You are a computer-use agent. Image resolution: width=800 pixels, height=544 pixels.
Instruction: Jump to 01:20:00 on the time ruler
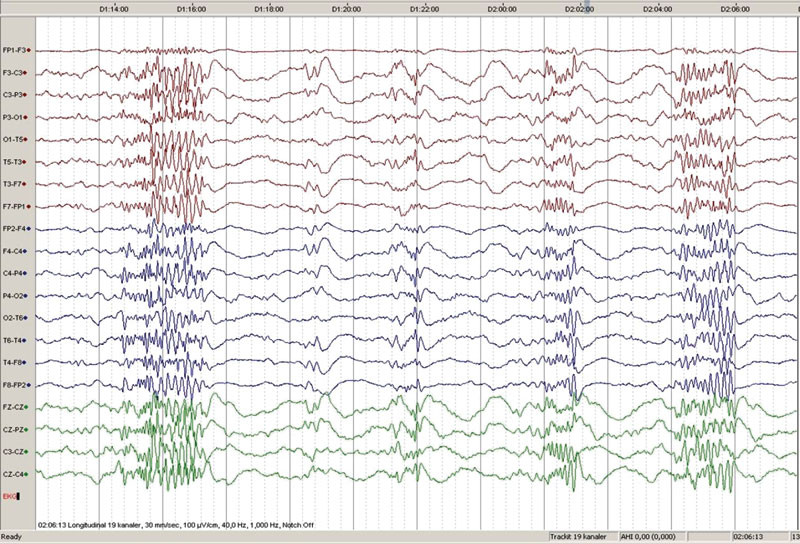pos(345,7)
